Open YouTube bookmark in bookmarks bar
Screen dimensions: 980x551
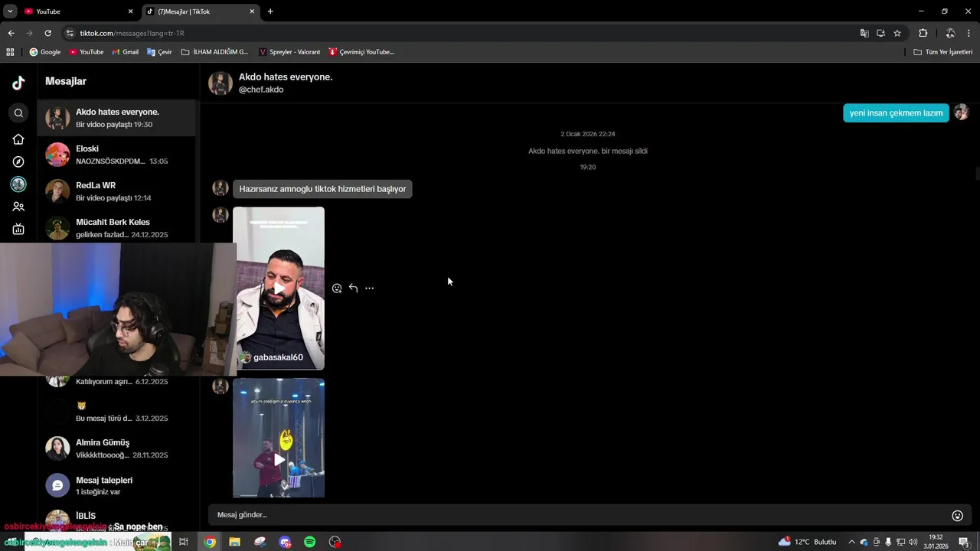pyautogui.click(x=87, y=52)
